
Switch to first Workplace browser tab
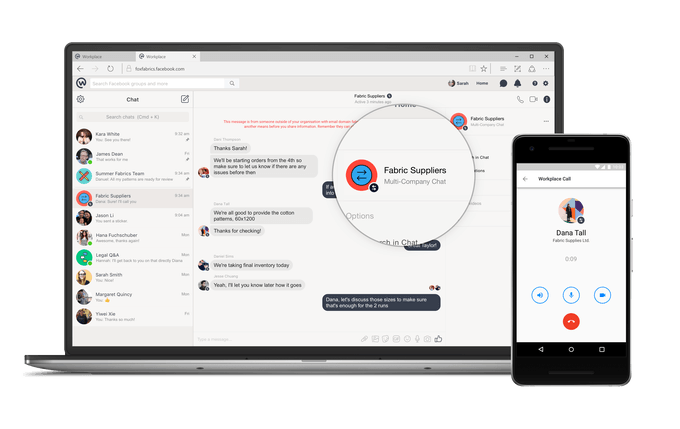click(104, 56)
